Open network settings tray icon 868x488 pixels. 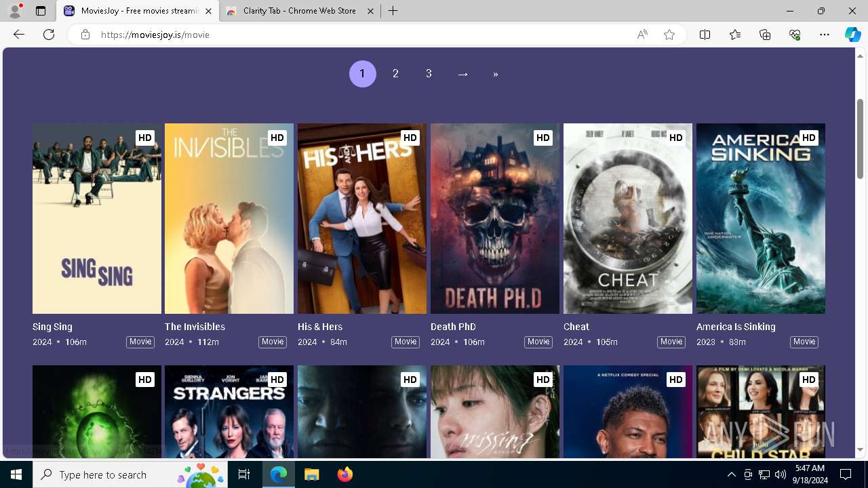764,474
